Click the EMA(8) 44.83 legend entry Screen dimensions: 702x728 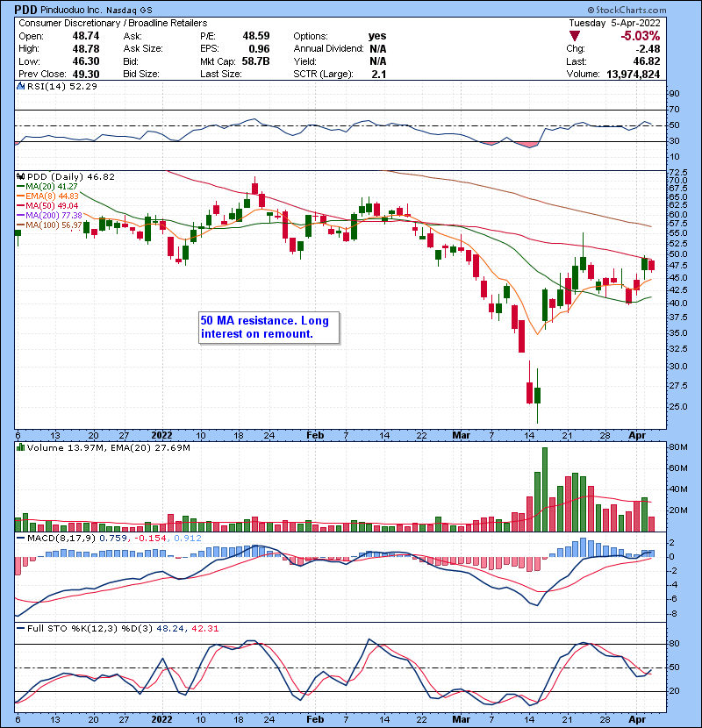coord(47,196)
